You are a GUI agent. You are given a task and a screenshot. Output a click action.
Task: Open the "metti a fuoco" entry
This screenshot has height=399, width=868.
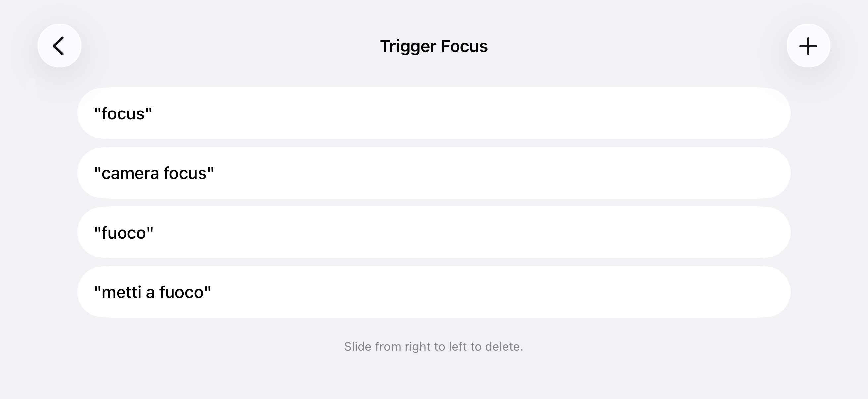(x=434, y=292)
